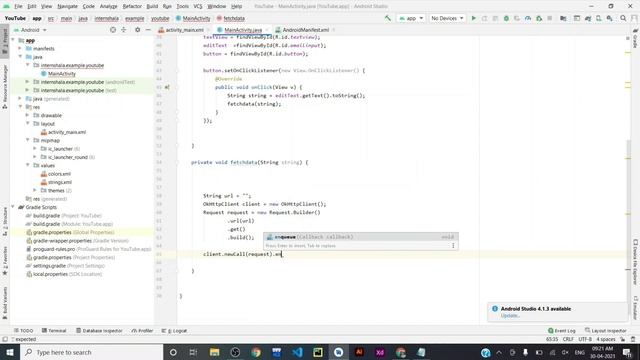The image size is (640, 360).
Task: Collapse the mipmap folder
Action: tap(28, 140)
